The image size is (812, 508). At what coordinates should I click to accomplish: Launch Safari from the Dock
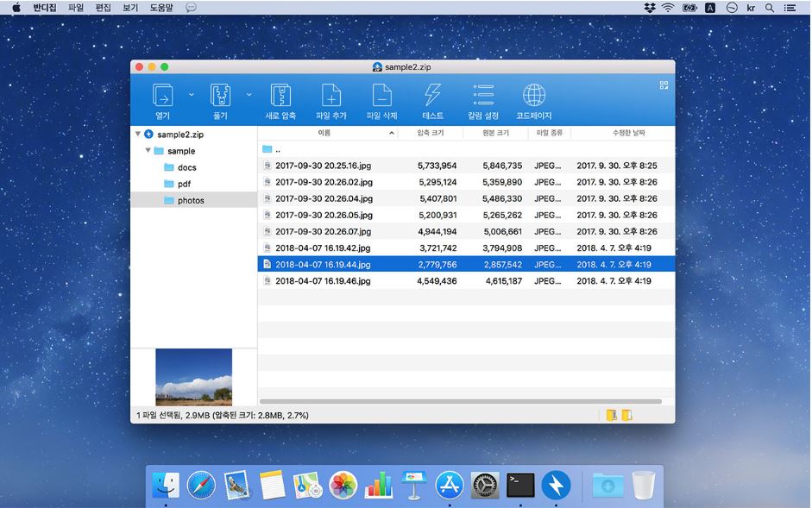(x=201, y=486)
